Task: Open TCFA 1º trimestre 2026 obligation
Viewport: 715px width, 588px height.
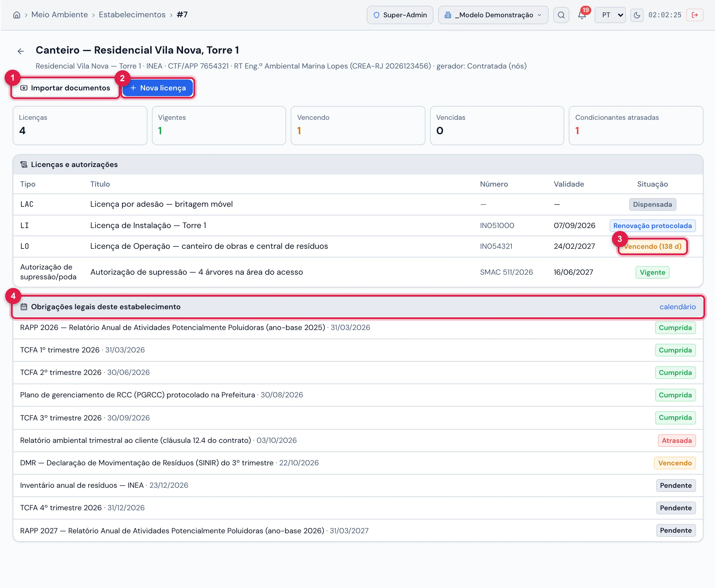Action: (358, 350)
